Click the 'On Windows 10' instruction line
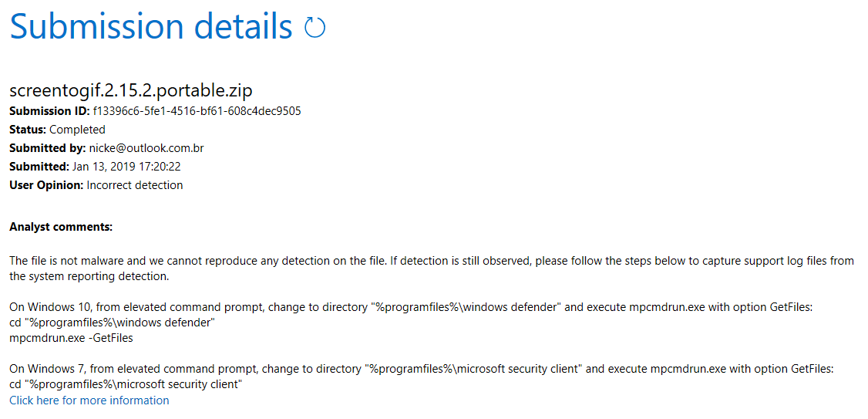868x419 pixels. tap(411, 309)
